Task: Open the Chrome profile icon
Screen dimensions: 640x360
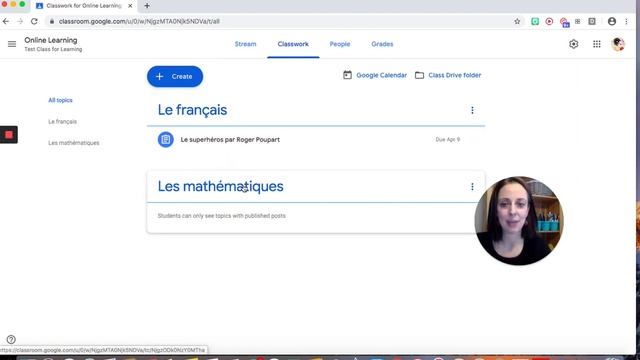Action: [611, 21]
